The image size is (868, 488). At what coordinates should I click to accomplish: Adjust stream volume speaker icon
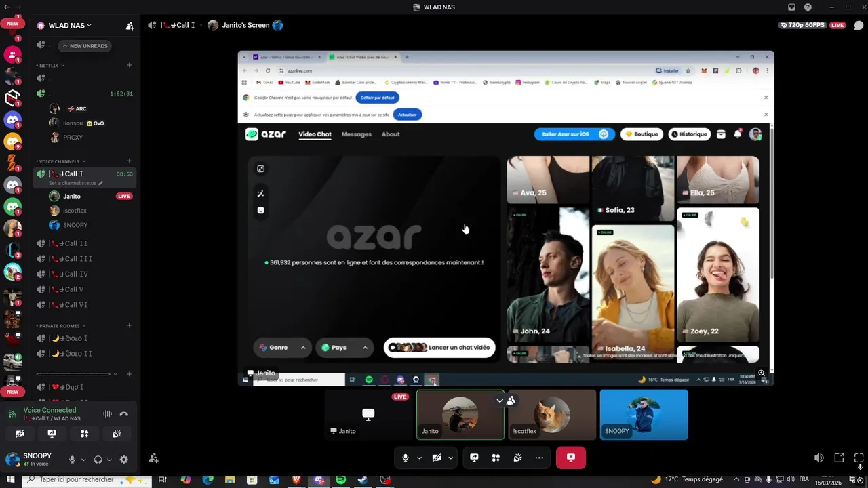click(x=818, y=458)
